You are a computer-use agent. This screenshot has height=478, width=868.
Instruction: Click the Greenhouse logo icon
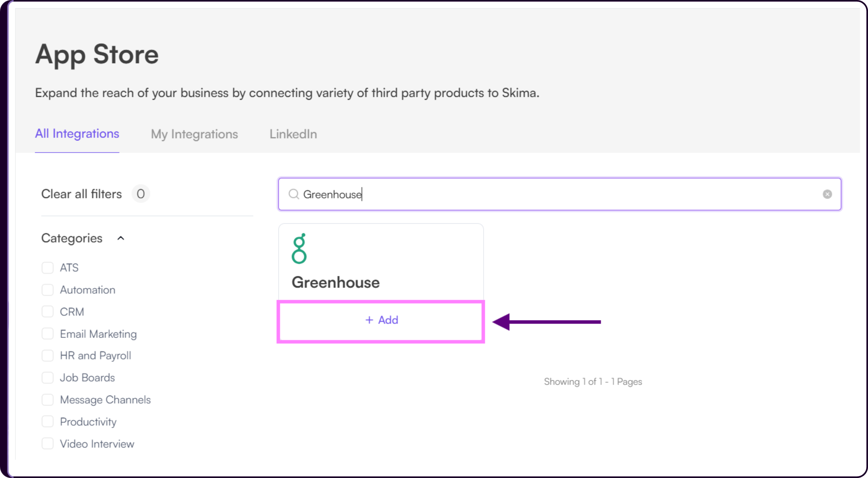click(x=299, y=249)
